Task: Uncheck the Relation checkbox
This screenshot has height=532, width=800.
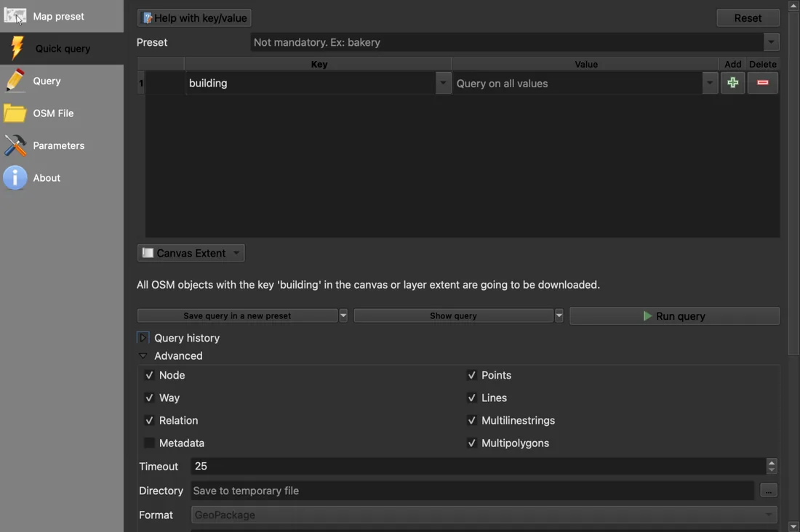Action: (x=149, y=420)
